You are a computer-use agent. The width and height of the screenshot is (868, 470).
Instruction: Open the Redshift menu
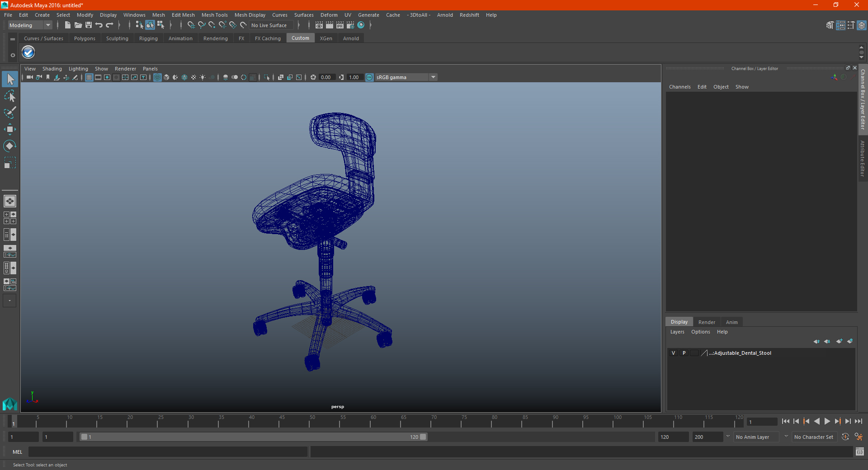469,15
